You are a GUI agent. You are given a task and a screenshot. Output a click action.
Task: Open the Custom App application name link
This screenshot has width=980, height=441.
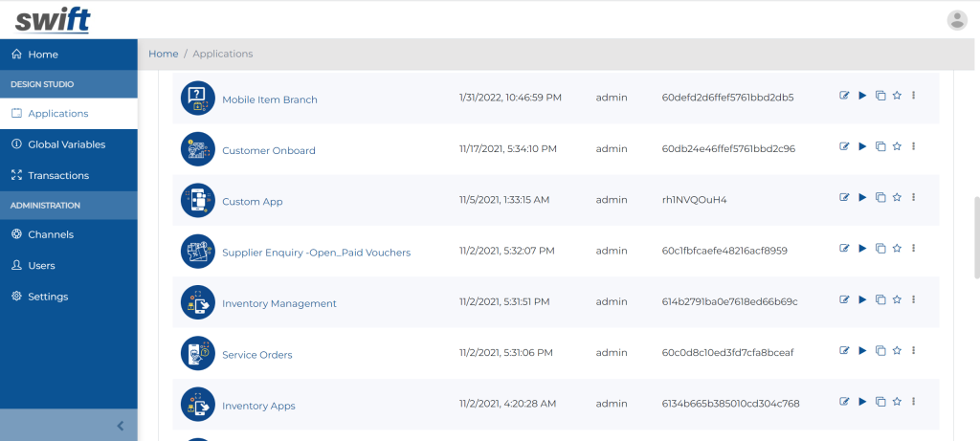pos(252,202)
